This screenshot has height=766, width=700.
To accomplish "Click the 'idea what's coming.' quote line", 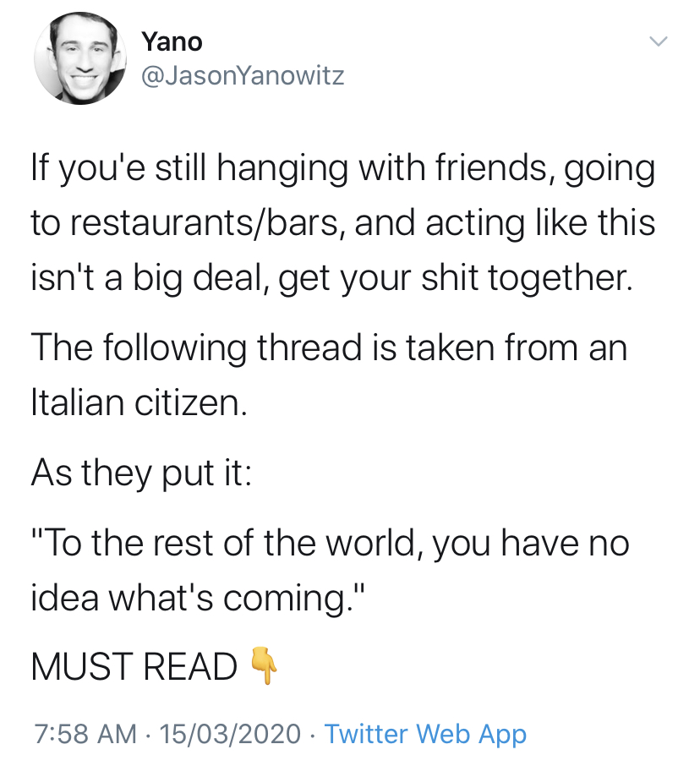I will 200,598.
